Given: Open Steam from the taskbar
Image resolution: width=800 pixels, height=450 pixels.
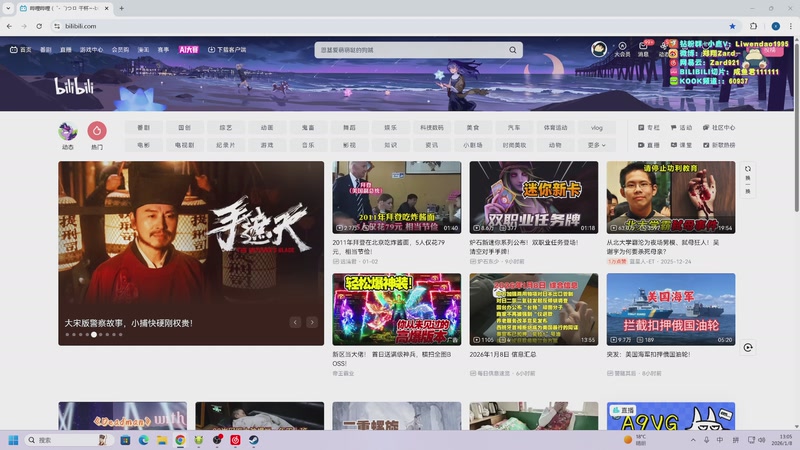Looking at the screenshot, I should click(254, 440).
